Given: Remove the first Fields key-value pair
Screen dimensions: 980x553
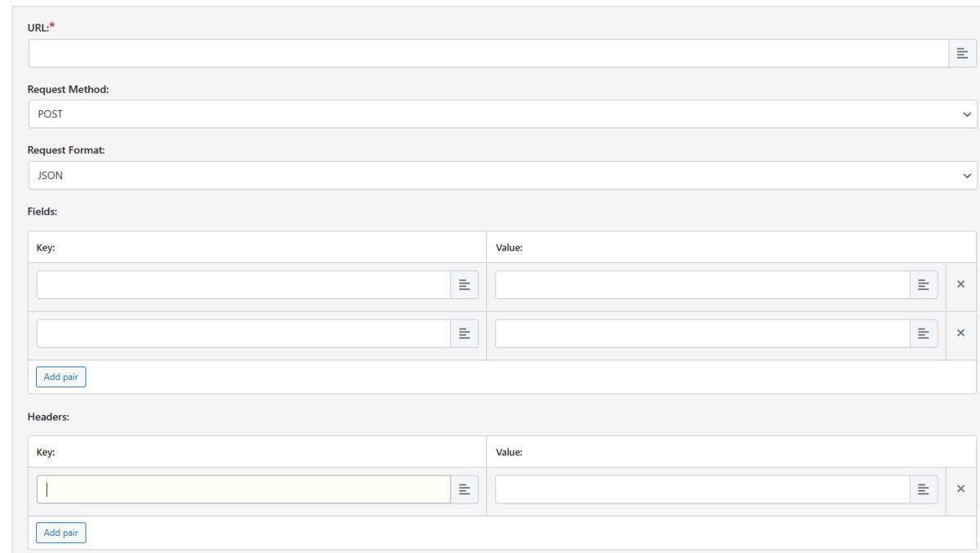Looking at the screenshot, I should point(960,284).
